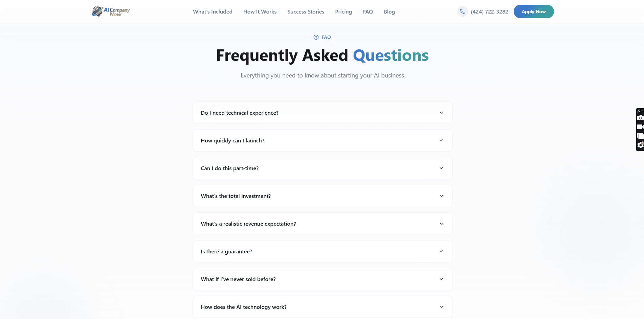Open the What's Included menu item
The width and height of the screenshot is (644, 319).
tap(213, 12)
